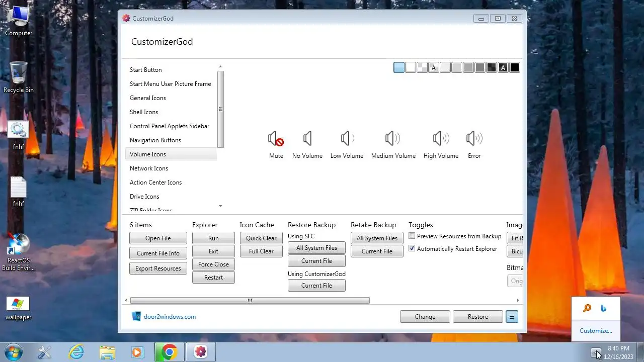Screen dimensions: 644x362
Task: Click the Open File button
Action: [x=158, y=238]
